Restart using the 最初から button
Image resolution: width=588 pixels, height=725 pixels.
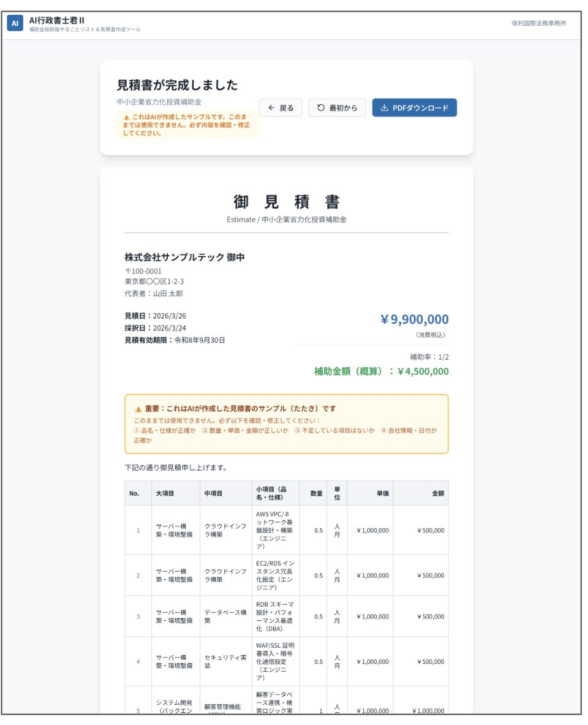click(337, 108)
